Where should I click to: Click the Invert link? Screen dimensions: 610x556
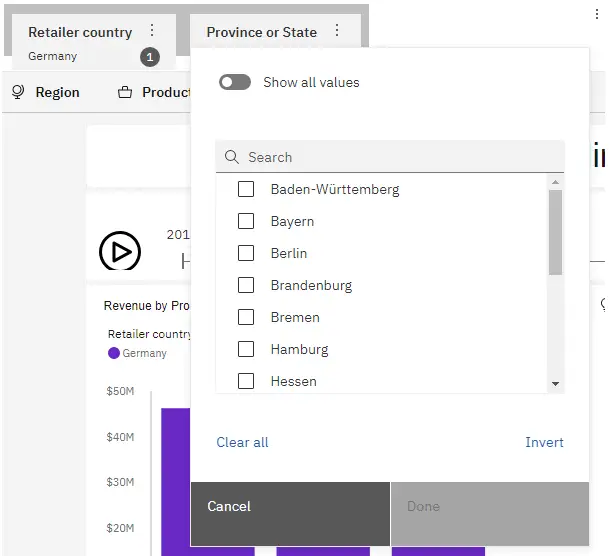544,442
